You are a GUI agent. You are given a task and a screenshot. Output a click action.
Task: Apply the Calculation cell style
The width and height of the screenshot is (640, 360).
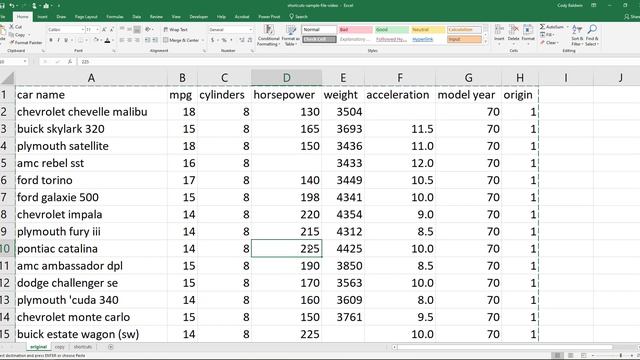(x=464, y=30)
